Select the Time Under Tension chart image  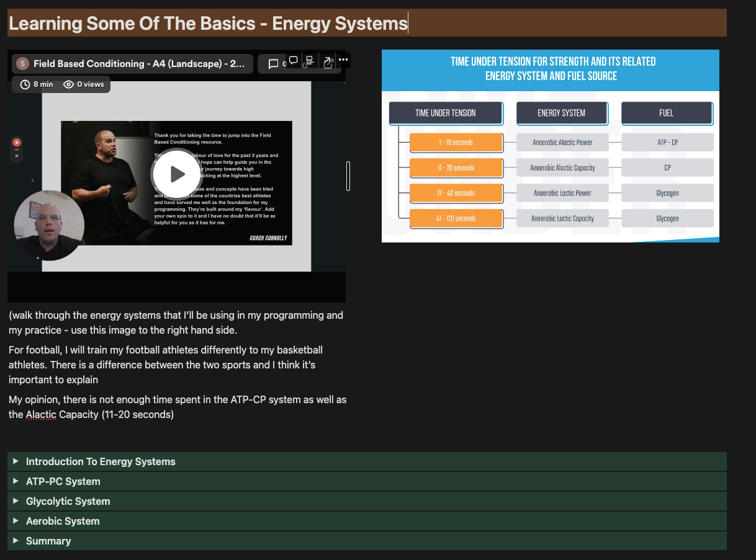[550, 146]
